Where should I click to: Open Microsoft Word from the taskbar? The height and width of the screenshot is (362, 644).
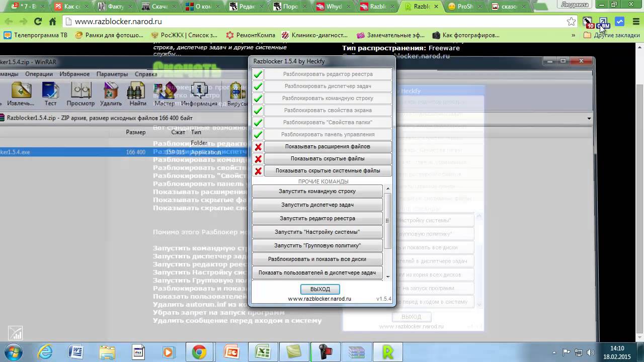(75, 352)
